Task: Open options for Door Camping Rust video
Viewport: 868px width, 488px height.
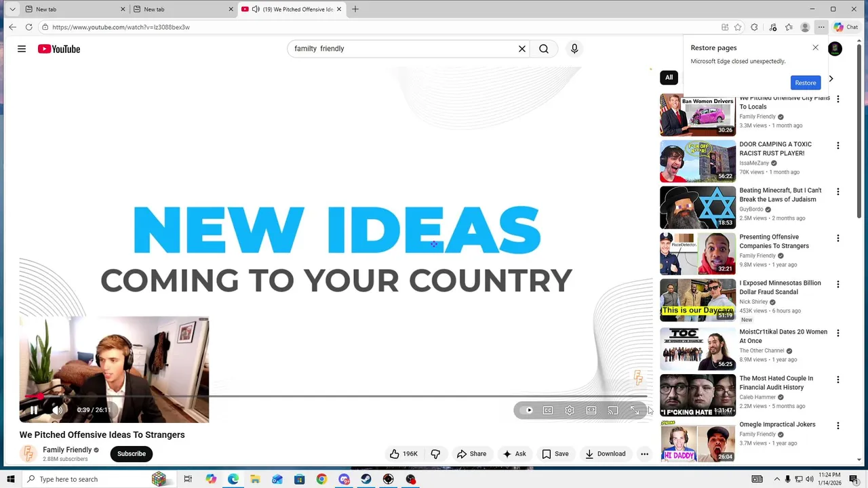Action: (837, 146)
